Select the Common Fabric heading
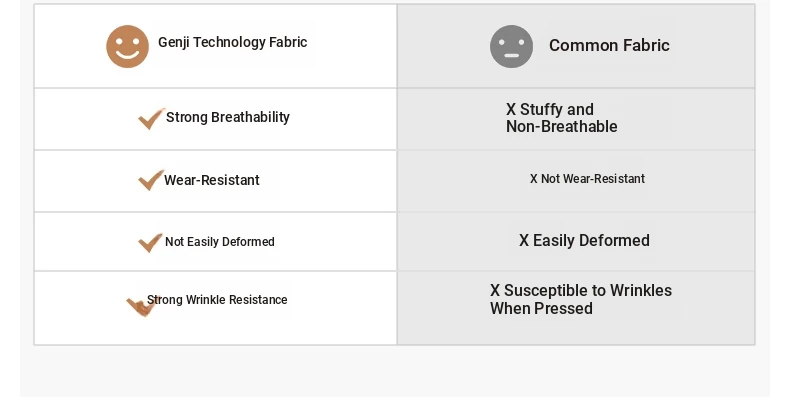 [x=609, y=45]
